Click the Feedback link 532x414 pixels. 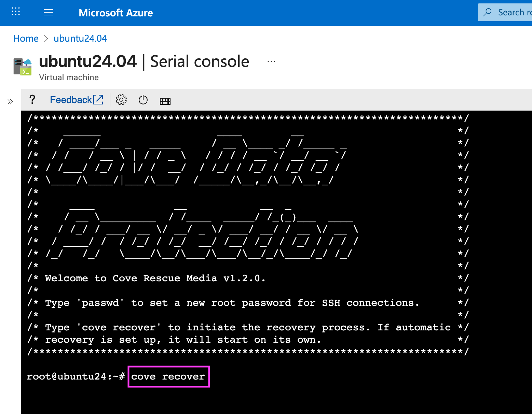(71, 100)
